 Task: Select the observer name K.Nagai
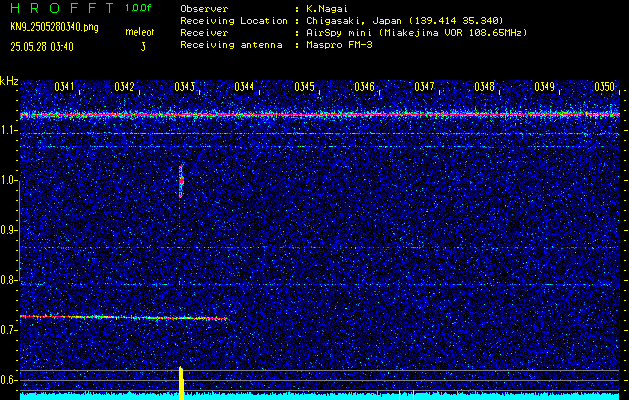click(x=327, y=9)
